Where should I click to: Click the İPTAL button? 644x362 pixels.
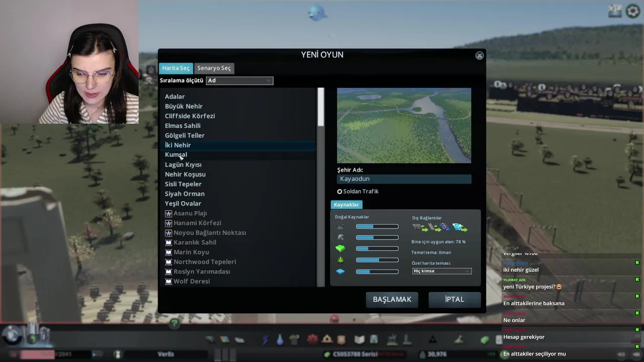click(454, 300)
